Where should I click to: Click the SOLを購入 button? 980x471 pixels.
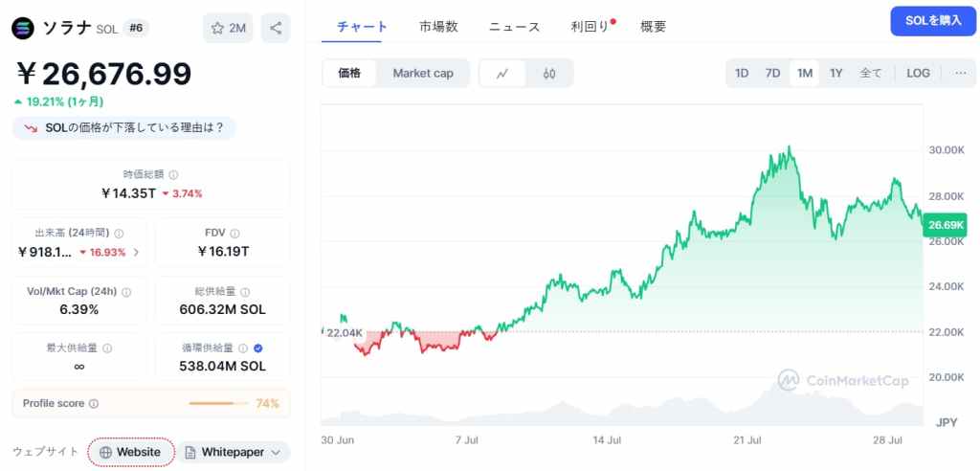click(933, 21)
